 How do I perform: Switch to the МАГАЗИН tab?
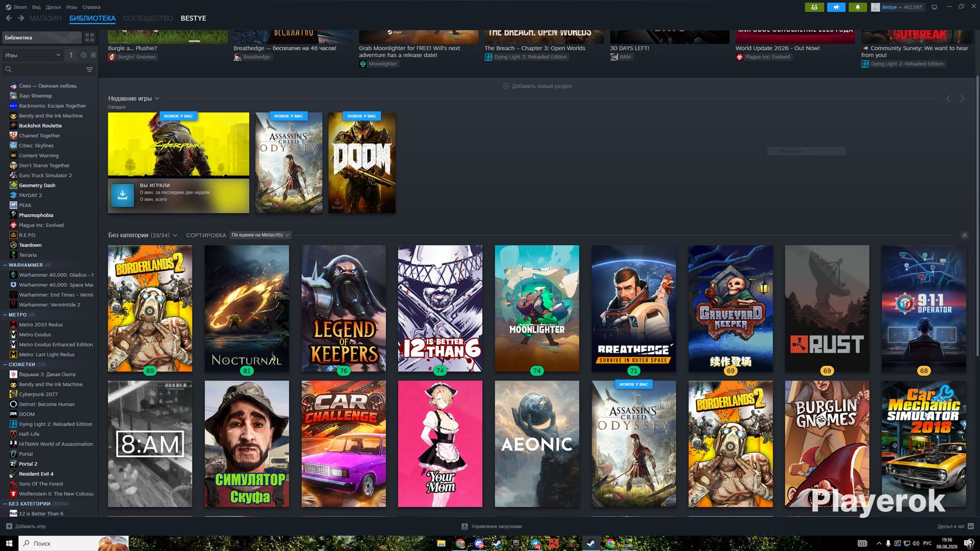point(45,18)
